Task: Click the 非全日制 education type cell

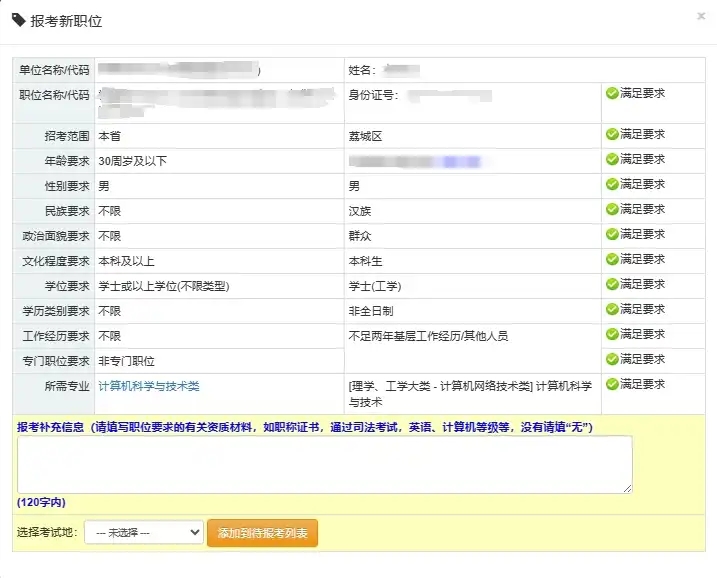Action: 472,311
